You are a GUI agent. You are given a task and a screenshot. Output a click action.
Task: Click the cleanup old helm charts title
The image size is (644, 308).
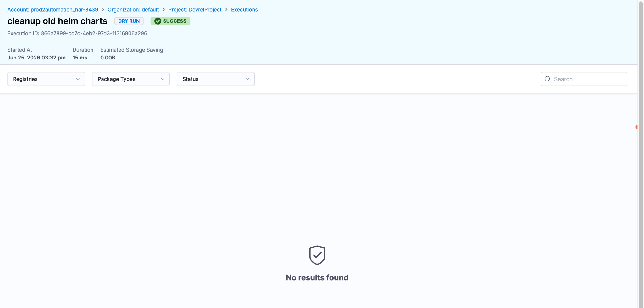click(57, 21)
